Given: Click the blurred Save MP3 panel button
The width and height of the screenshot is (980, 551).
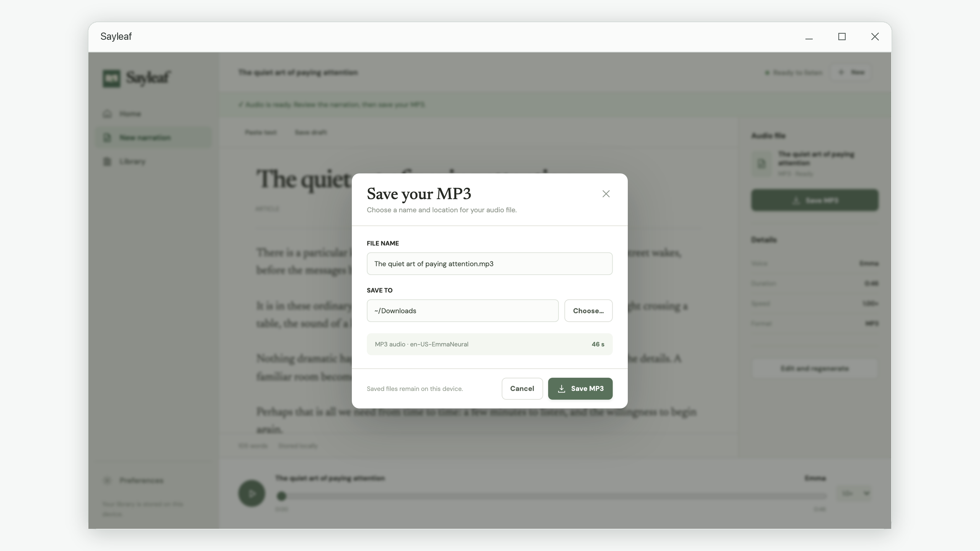Looking at the screenshot, I should pyautogui.click(x=815, y=201).
